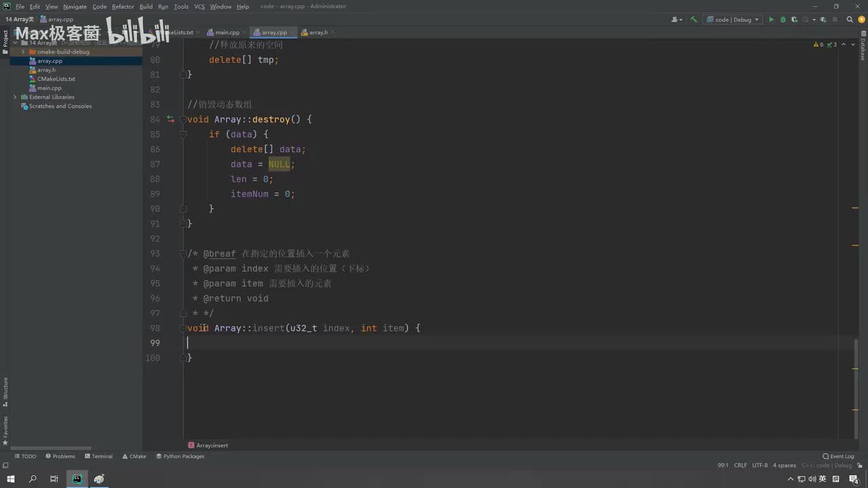Start debugging with the green bug icon
This screenshot has height=488, width=868.
point(783,20)
